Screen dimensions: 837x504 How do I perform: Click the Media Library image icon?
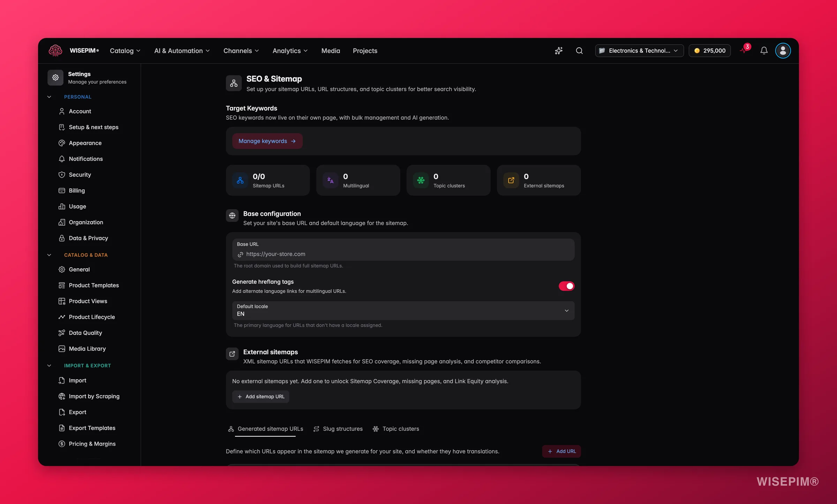click(x=62, y=349)
